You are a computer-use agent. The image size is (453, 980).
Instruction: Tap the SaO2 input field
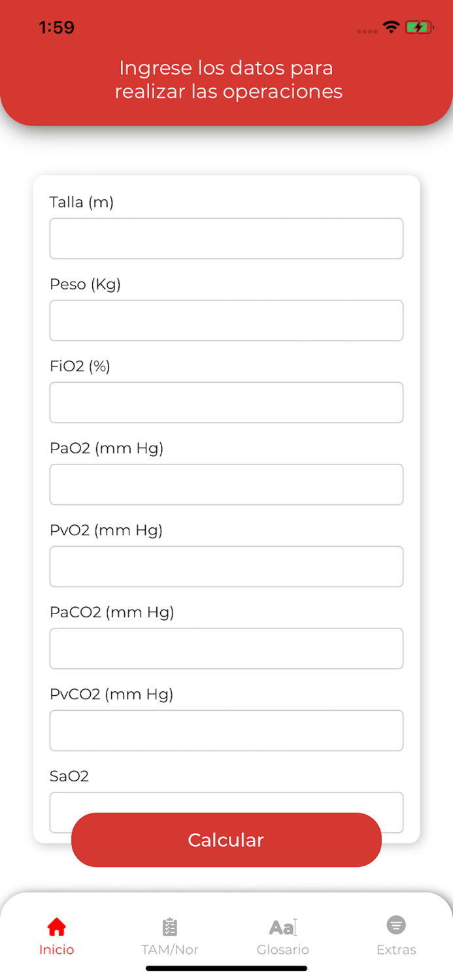tap(226, 803)
